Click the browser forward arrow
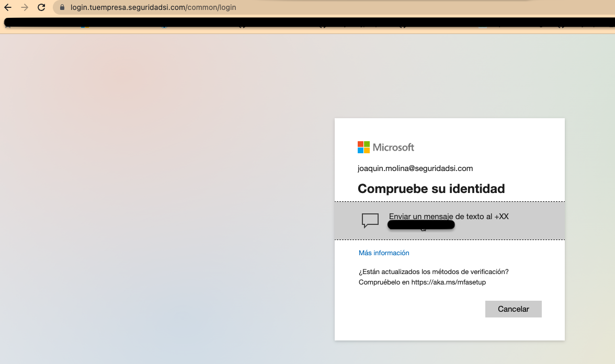Screen dimensions: 615x364 (24, 8)
